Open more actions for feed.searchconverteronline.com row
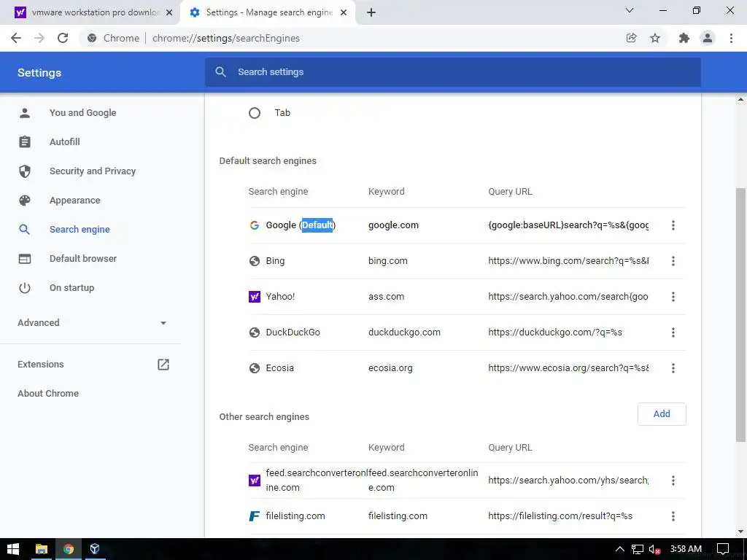Viewport: 747px width, 560px height. point(673,481)
